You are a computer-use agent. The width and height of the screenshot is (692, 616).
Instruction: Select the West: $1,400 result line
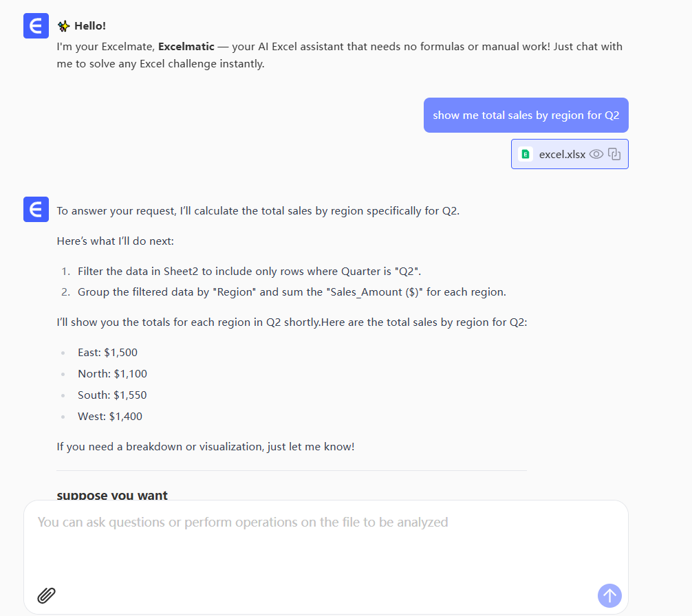tap(110, 417)
